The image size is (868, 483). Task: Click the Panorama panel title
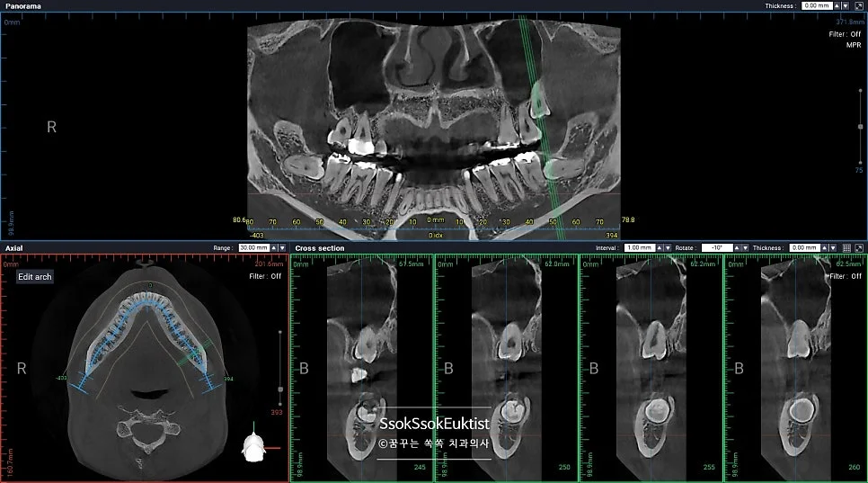23,5
